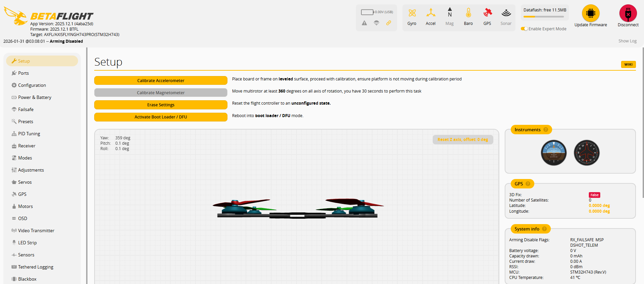Click Activate Boot Loader / DFU
Viewport: 644px width, 284px height.
[x=161, y=117]
